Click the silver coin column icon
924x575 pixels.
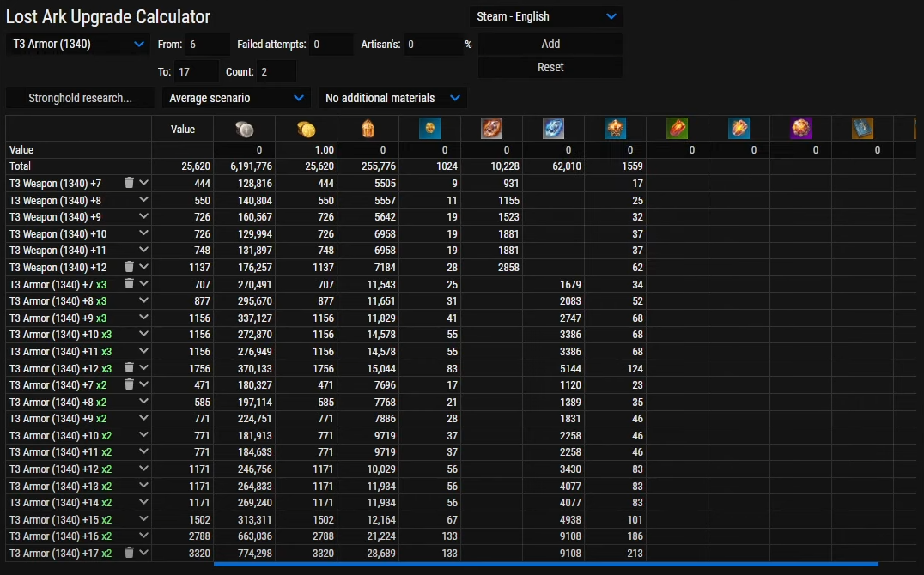click(x=245, y=129)
